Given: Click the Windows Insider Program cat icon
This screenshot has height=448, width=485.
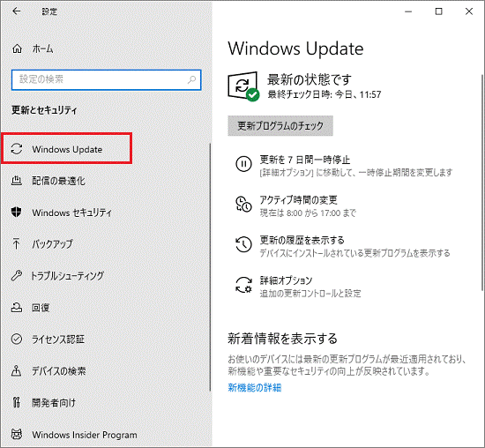Looking at the screenshot, I should 17,434.
